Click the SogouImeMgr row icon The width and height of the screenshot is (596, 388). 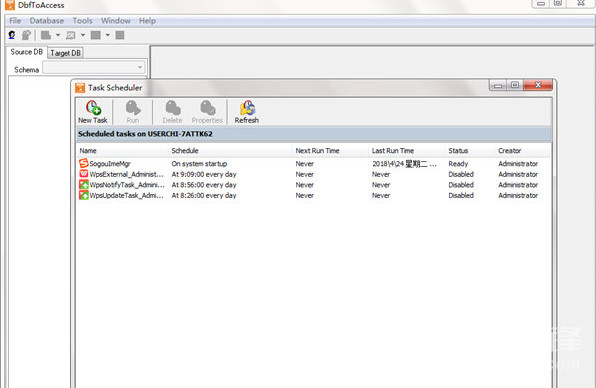(84, 163)
